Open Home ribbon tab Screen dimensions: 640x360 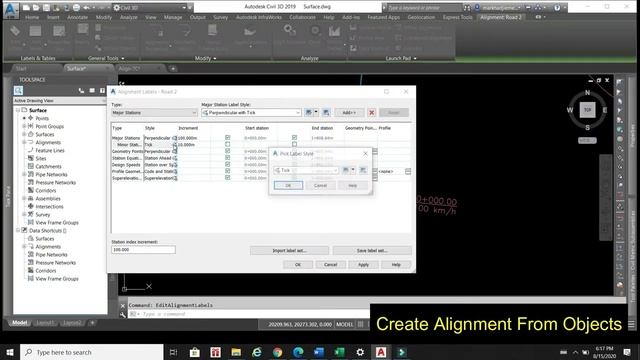coord(32,18)
